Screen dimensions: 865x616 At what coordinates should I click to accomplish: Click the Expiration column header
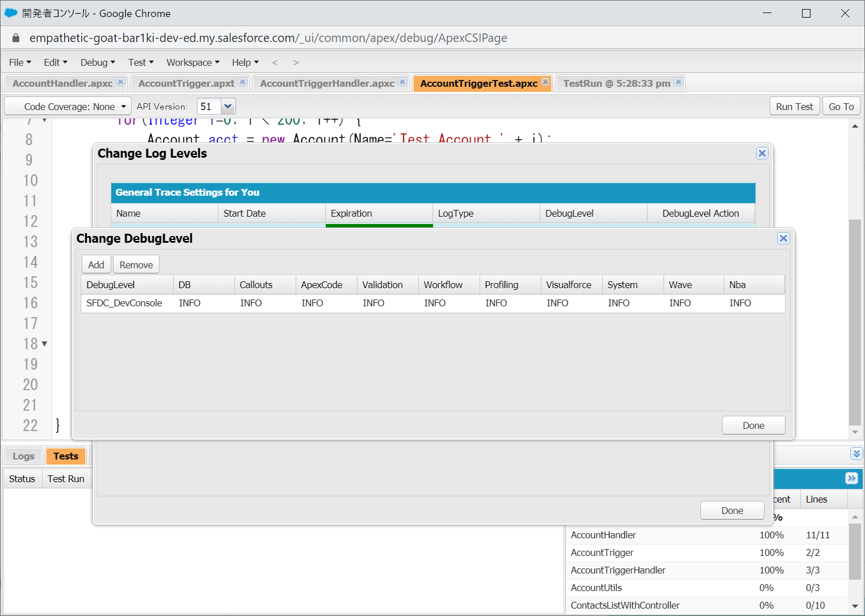(x=379, y=213)
